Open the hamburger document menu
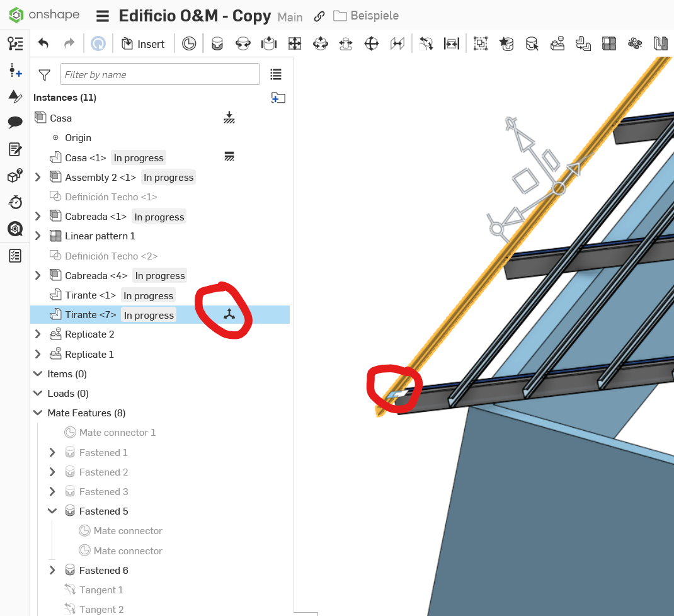674x616 pixels. point(102,16)
